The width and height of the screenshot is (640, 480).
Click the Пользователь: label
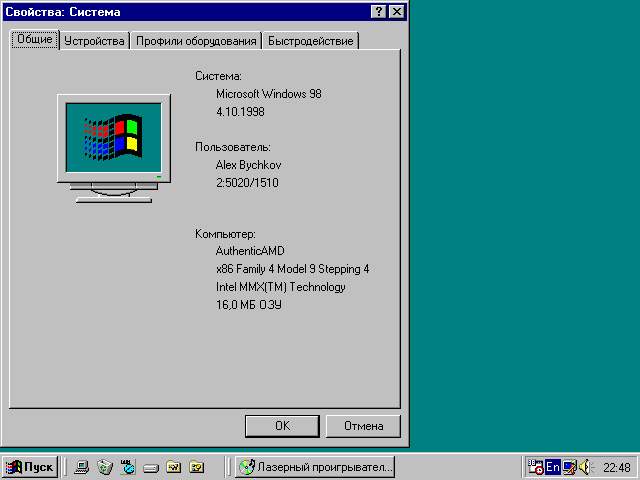coord(233,147)
